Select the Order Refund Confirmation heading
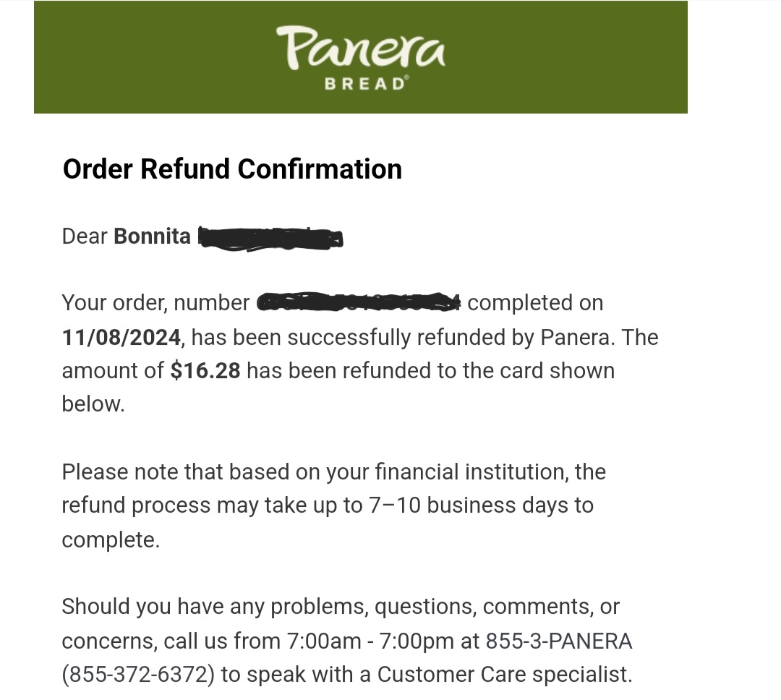This screenshot has width=781, height=700. pos(232,169)
